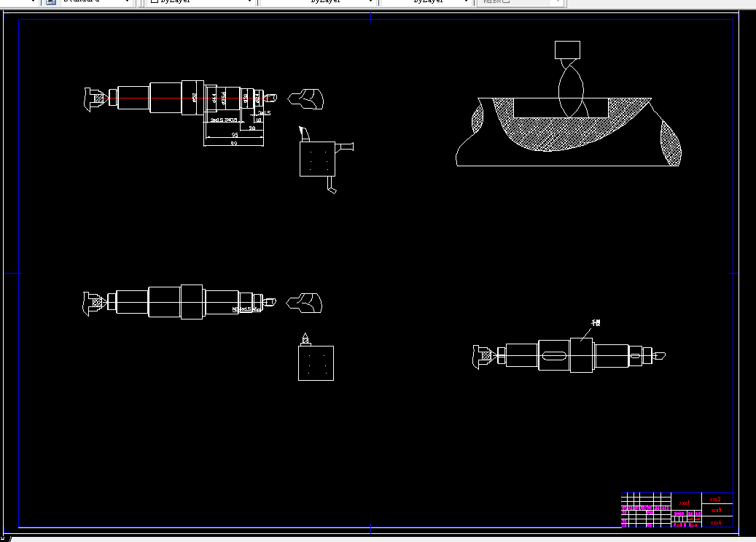Select the square tool post with two cutters
This screenshot has height=542, width=756.
tap(317, 159)
